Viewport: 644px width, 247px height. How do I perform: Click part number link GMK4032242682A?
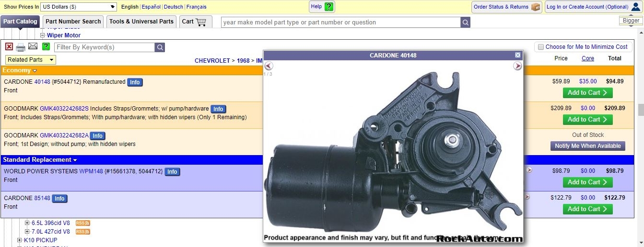pyautogui.click(x=64, y=135)
